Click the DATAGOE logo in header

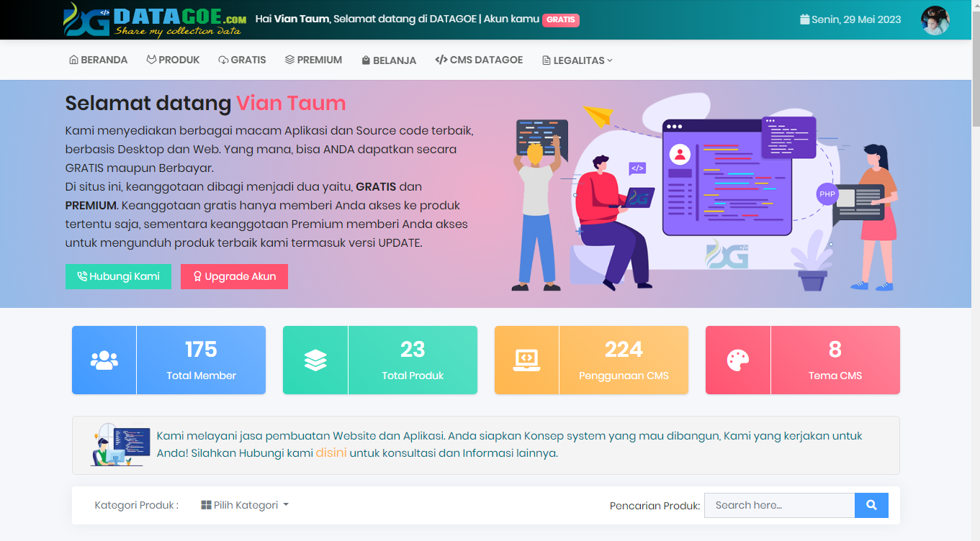155,20
